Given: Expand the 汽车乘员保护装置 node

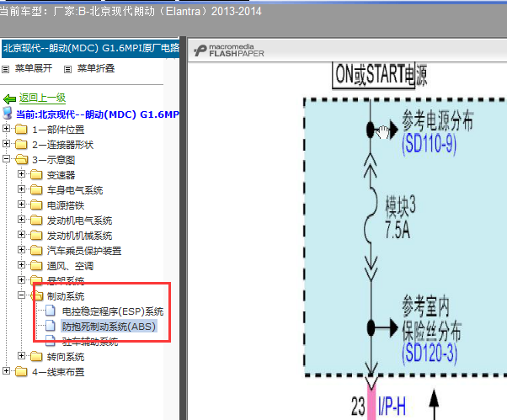Looking at the screenshot, I should (21, 250).
